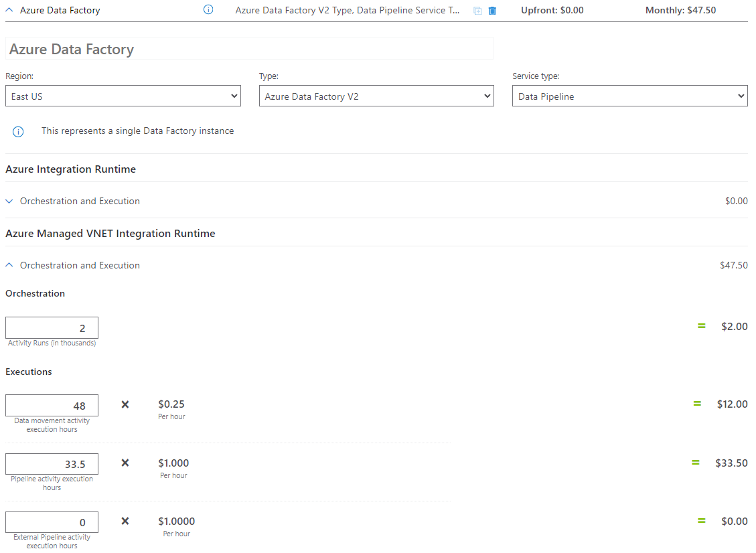The height and width of the screenshot is (553, 756).
Task: Click the '$1.000' per hour rate
Action: [x=173, y=463]
